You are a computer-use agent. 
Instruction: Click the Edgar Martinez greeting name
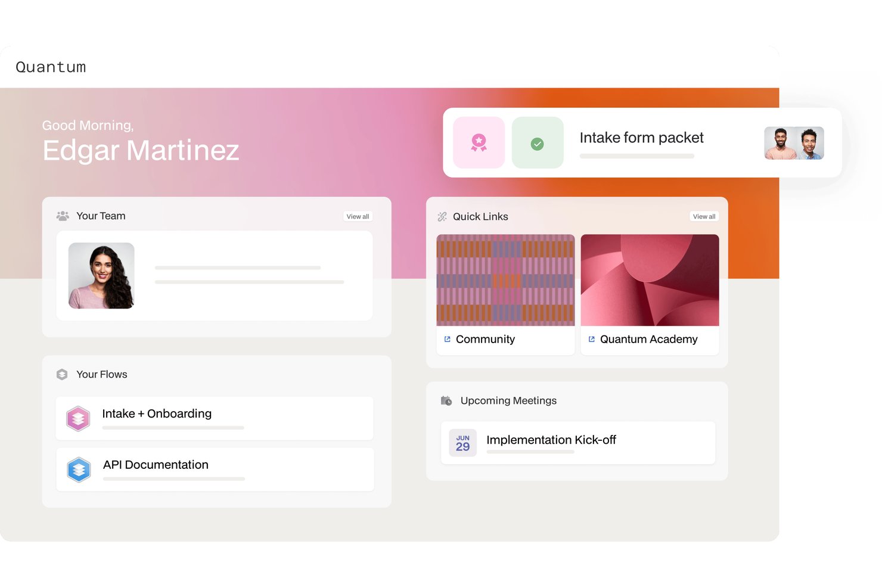(141, 150)
